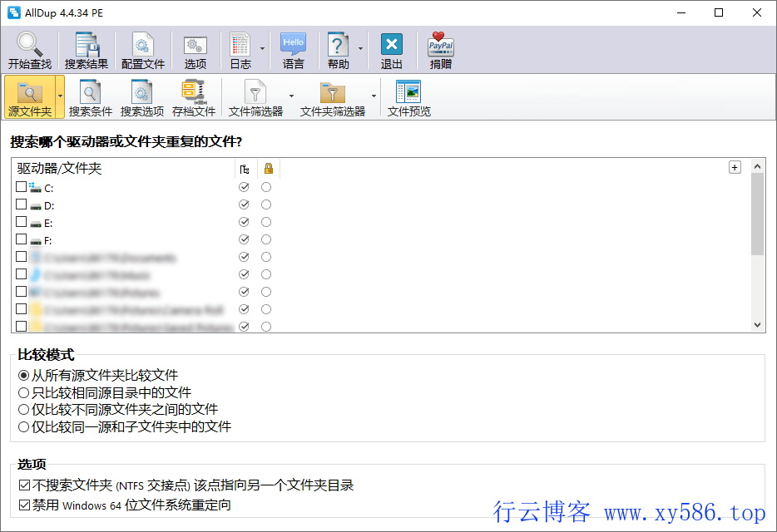
Task: Expand the dropdown arrow beside 文件筛选器
Action: [x=291, y=96]
